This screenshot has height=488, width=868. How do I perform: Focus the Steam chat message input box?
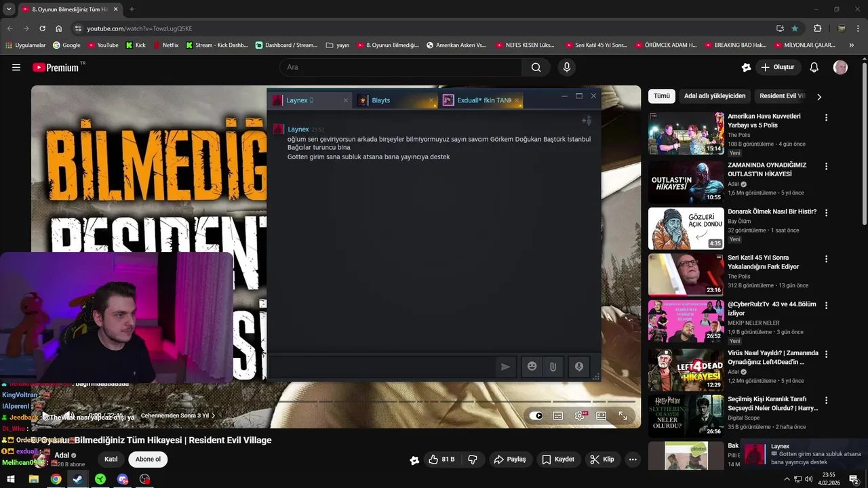[x=382, y=367]
